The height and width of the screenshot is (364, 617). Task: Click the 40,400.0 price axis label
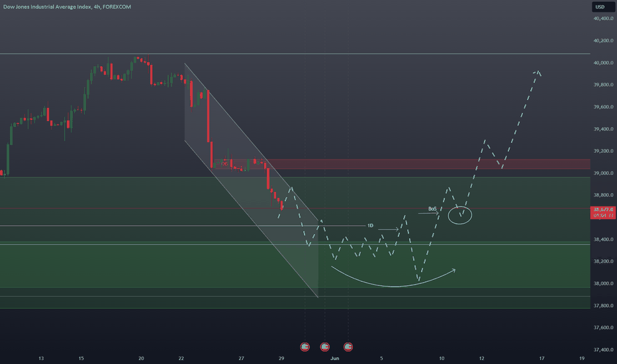coord(603,19)
